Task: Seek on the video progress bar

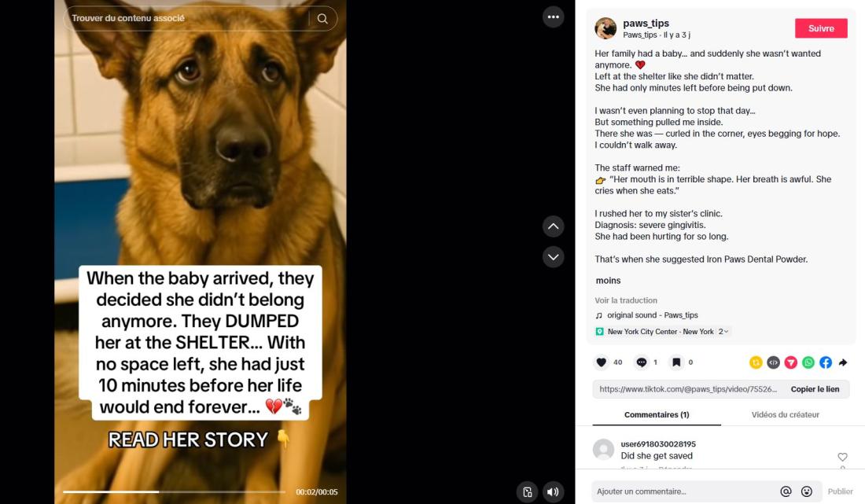Action: tap(174, 492)
